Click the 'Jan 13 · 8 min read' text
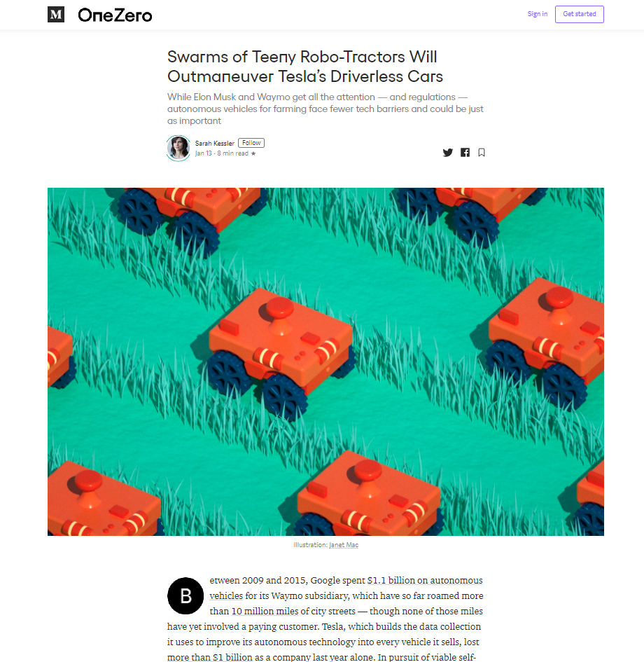Viewport: 644px width, 662px height. click(222, 153)
